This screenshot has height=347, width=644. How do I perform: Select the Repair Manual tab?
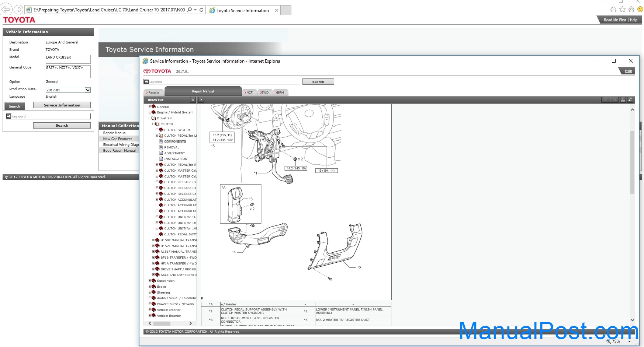pos(203,91)
